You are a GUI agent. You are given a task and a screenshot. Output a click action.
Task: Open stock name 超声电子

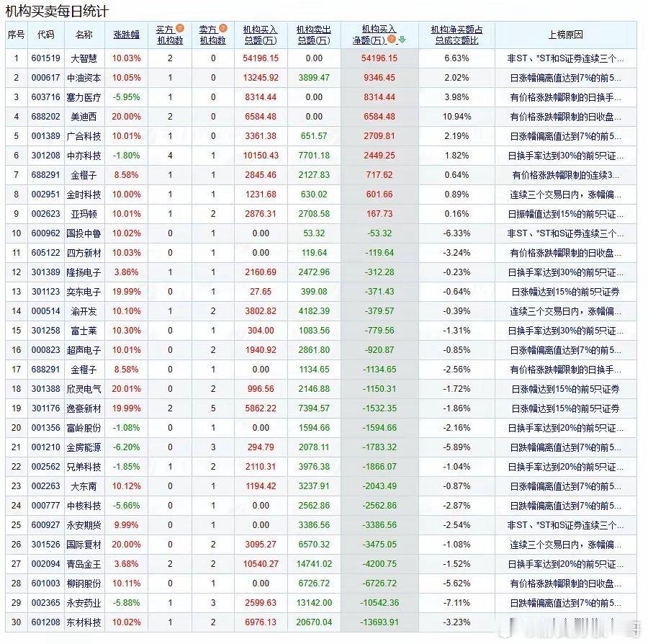click(84, 349)
